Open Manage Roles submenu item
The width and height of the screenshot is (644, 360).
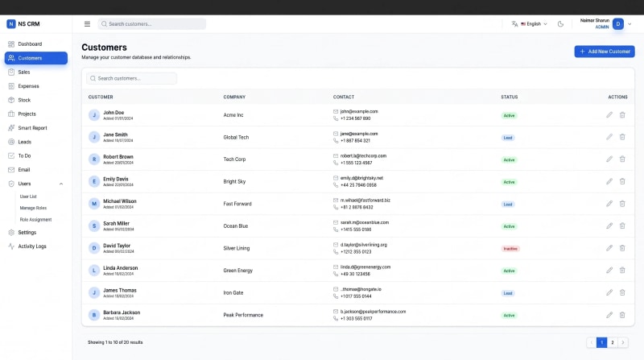click(33, 208)
